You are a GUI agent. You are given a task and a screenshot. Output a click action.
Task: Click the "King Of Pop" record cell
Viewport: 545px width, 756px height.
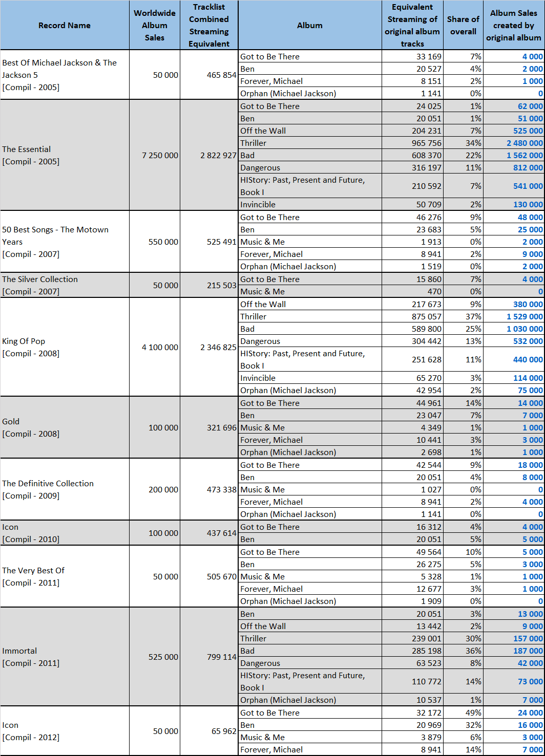click(x=65, y=347)
